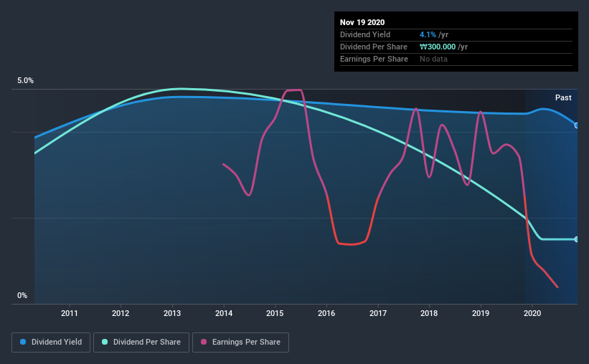Click the 0% y-axis label
Image resolution: width=589 pixels, height=364 pixels.
[22, 296]
